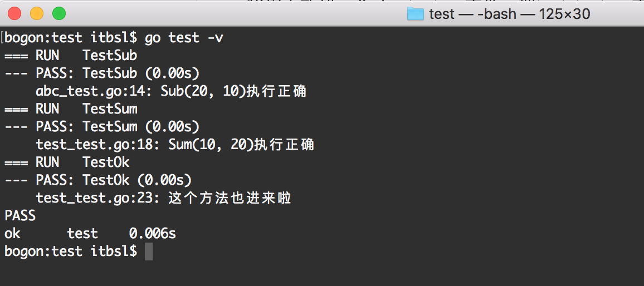Click the terminal cursor block at the prompt
Image resolution: width=644 pixels, height=286 pixels.
click(149, 251)
